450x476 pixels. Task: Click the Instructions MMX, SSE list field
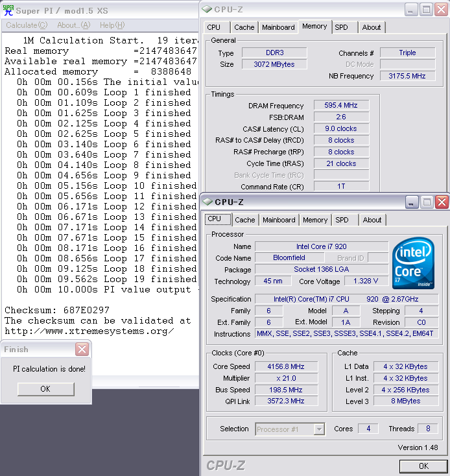(x=346, y=333)
